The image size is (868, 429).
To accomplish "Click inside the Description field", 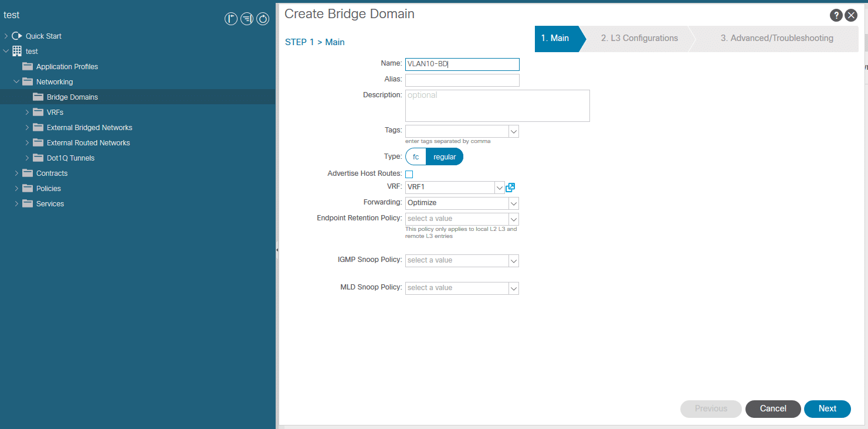I will click(497, 105).
